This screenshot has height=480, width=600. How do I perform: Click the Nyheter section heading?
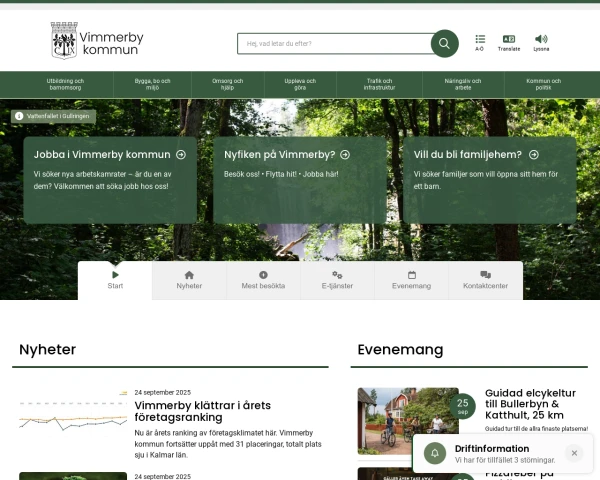click(47, 349)
